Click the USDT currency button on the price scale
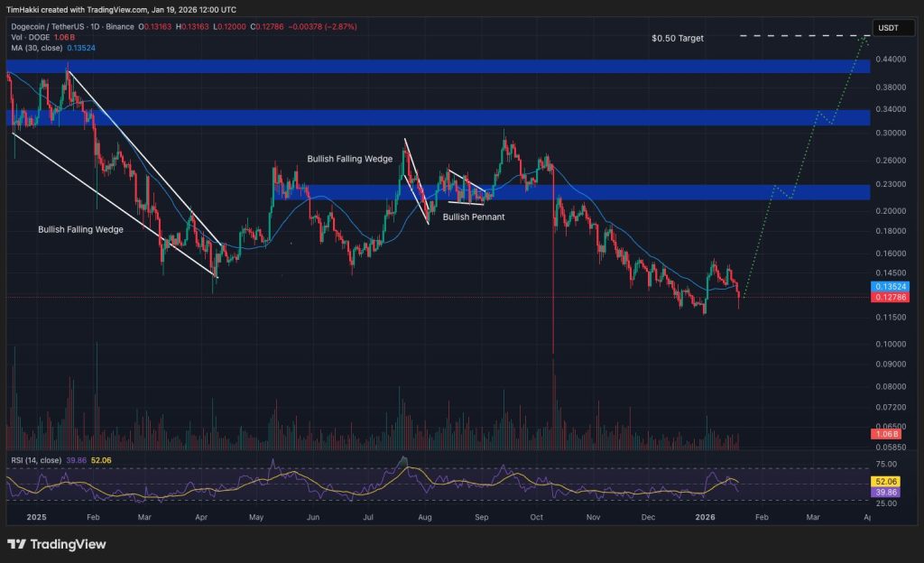This screenshot has height=563, width=924. coord(892,28)
